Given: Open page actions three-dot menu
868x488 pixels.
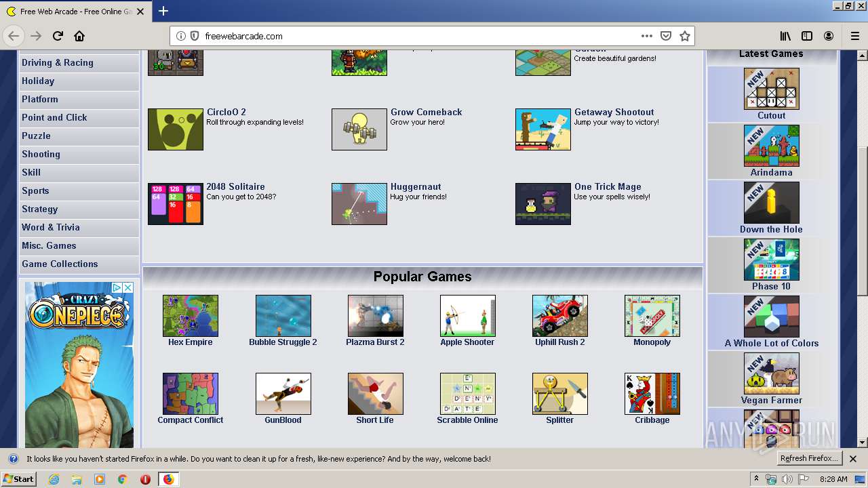Looking at the screenshot, I should coord(646,36).
